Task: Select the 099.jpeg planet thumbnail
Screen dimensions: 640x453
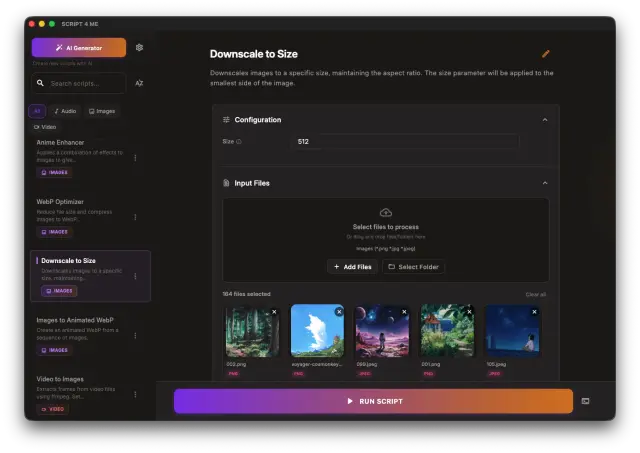Action: click(x=382, y=331)
